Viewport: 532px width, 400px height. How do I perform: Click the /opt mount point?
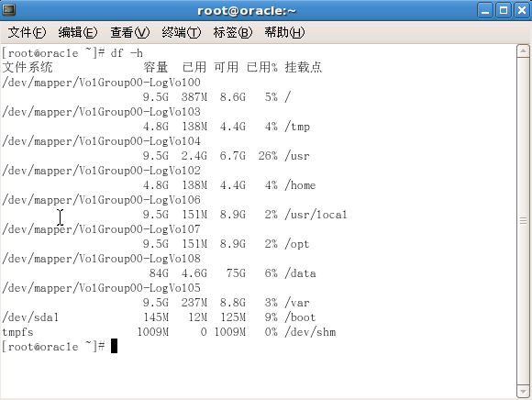pos(297,244)
